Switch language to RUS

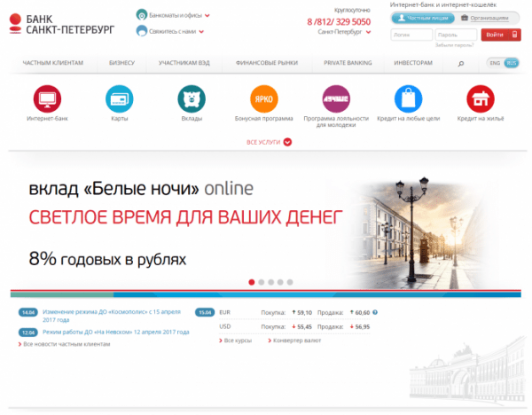512,63
